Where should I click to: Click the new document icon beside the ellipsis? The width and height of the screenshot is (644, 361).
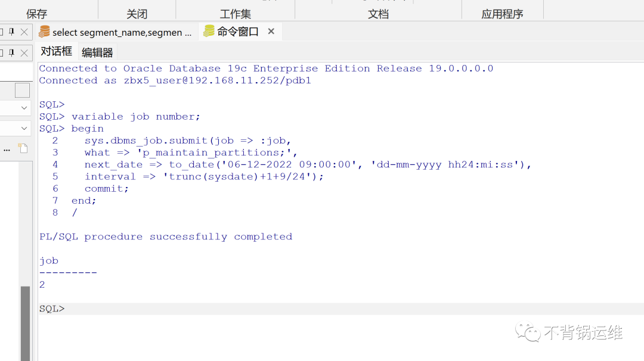point(23,148)
